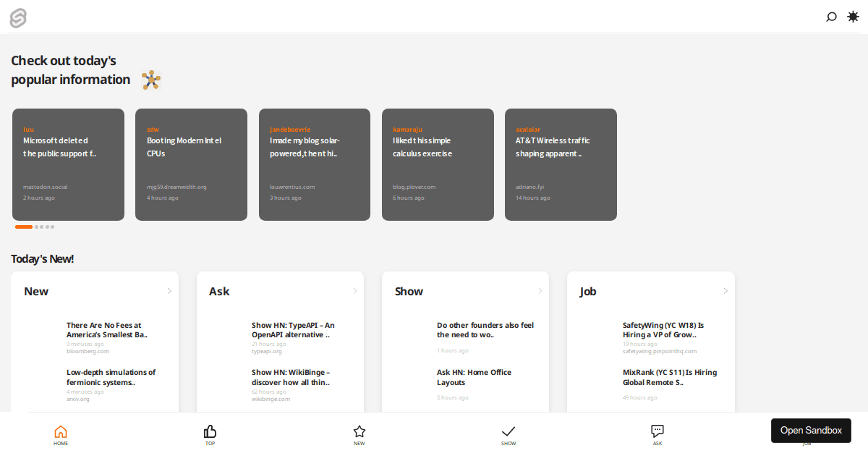This screenshot has width=868, height=456.
Task: Click the first carousel progress indicator
Action: point(22,227)
